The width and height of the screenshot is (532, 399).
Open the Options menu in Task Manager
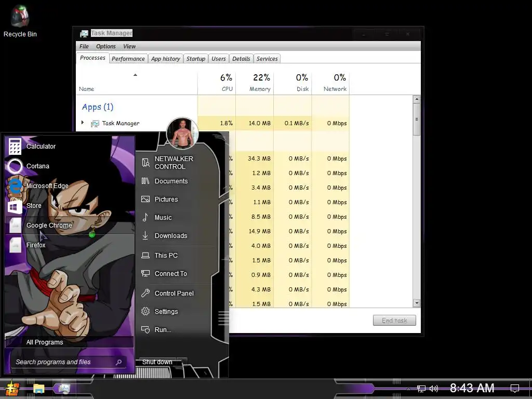[x=106, y=46]
